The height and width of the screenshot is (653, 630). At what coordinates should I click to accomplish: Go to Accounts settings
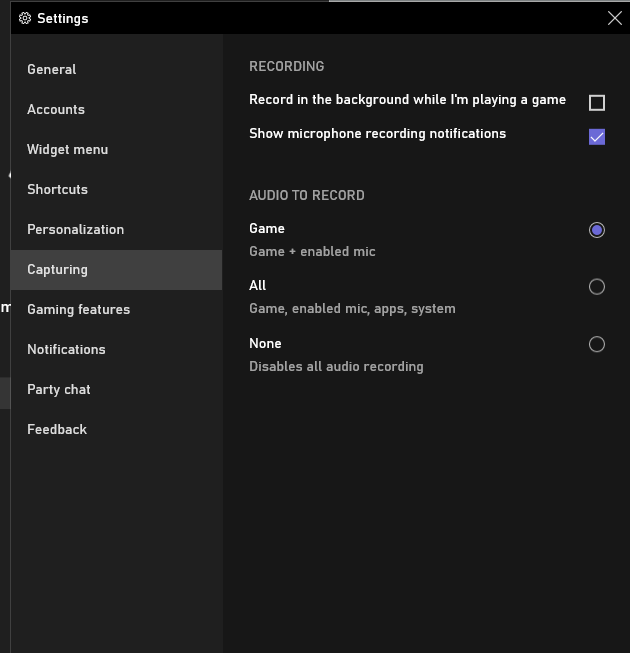56,110
